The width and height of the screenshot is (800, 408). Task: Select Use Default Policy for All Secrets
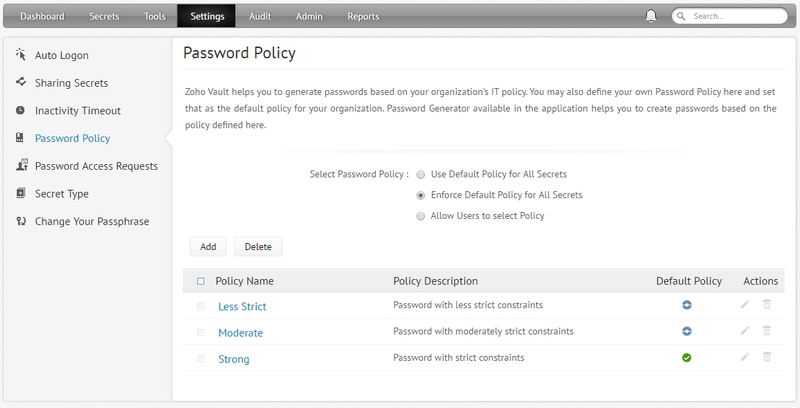(x=420, y=174)
